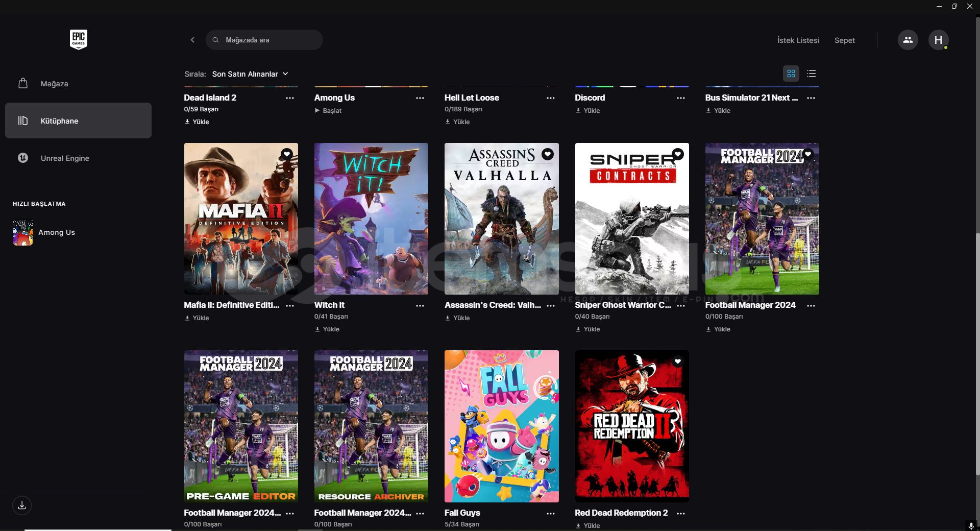Click the Fall Guys title text
The height and width of the screenshot is (531, 980).
click(462, 513)
